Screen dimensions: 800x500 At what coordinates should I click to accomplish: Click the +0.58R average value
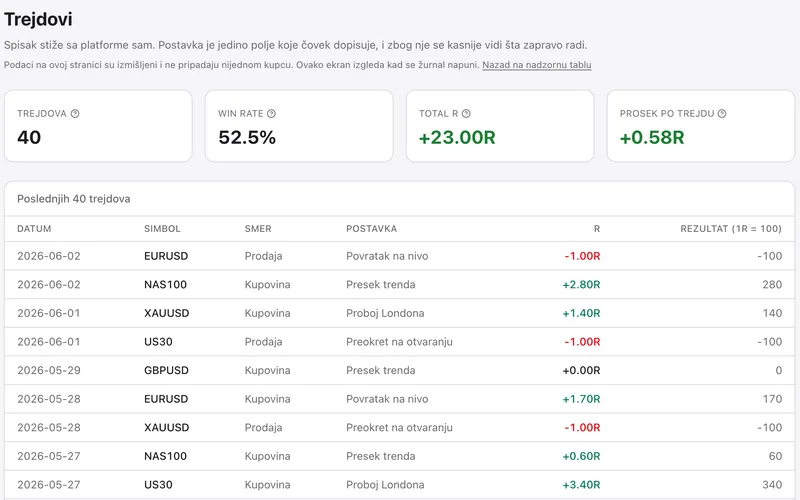tap(652, 137)
